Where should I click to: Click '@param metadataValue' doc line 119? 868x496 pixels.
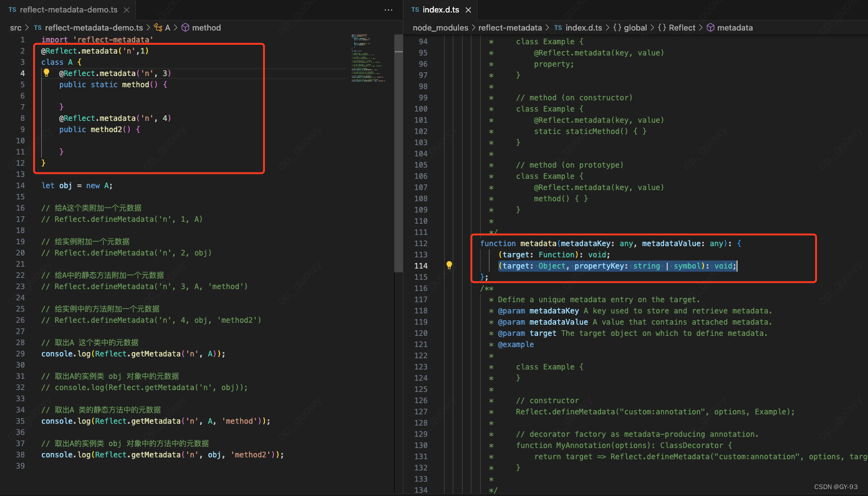pyautogui.click(x=635, y=322)
